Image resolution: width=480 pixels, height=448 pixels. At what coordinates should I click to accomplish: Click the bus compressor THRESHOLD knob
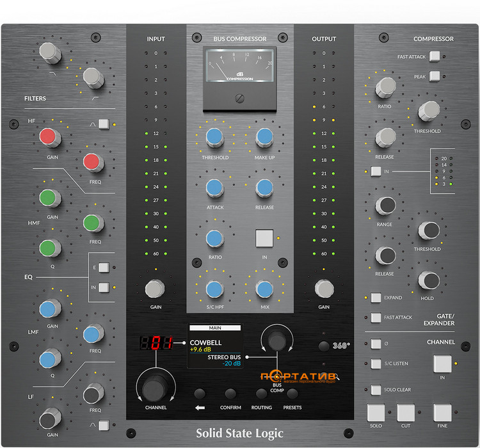tap(214, 138)
